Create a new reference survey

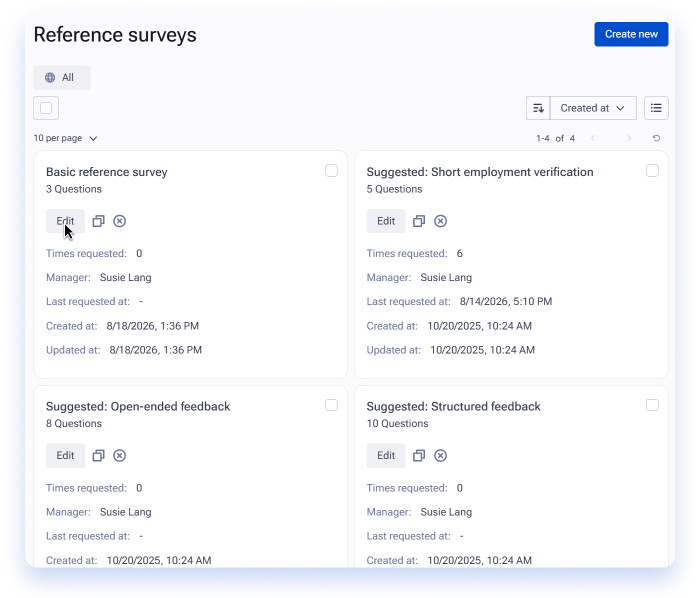(631, 34)
